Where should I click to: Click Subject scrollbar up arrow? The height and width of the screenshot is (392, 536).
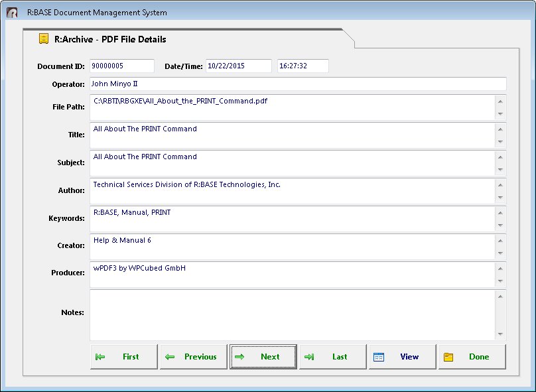click(500, 157)
